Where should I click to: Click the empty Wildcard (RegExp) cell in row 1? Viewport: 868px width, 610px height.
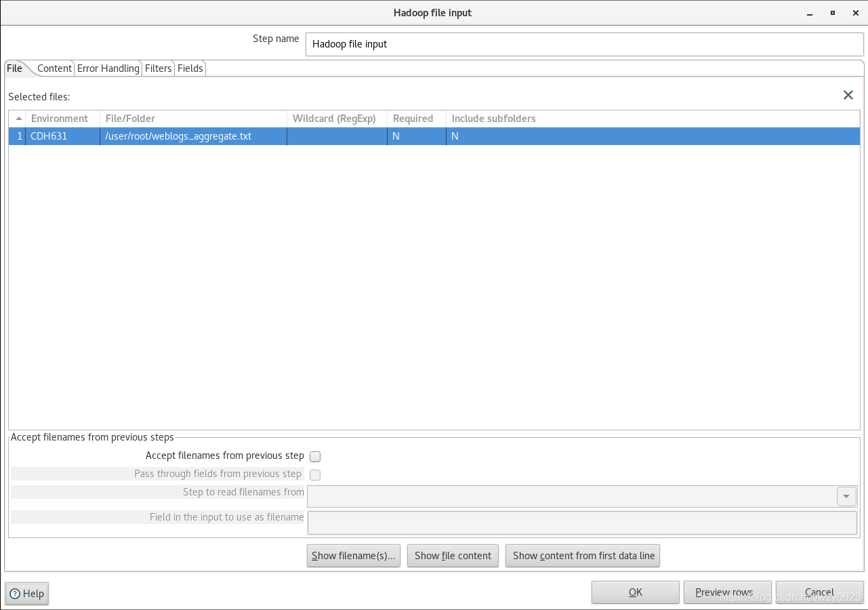[x=337, y=136]
